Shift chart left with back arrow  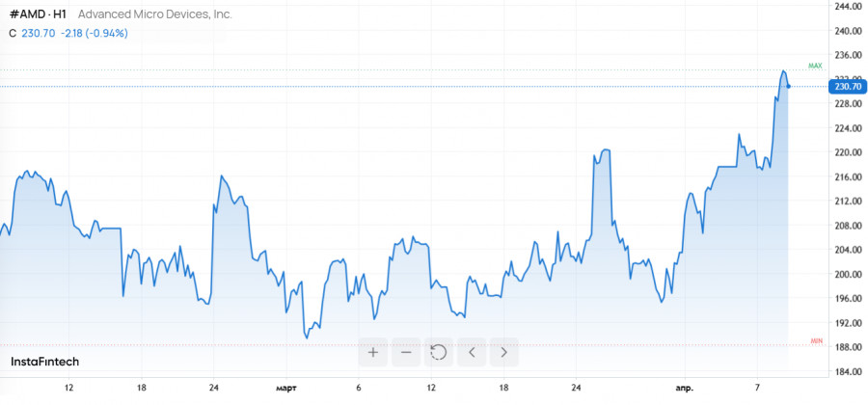[x=472, y=352]
